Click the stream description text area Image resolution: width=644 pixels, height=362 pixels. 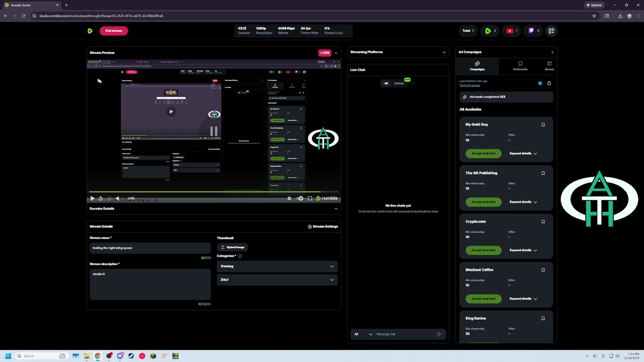pos(150,284)
